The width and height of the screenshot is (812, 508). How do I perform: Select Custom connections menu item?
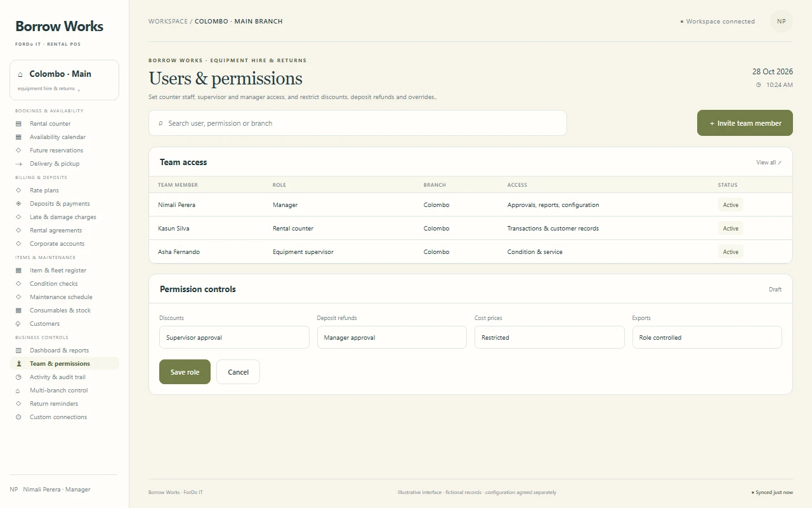[x=64, y=417]
